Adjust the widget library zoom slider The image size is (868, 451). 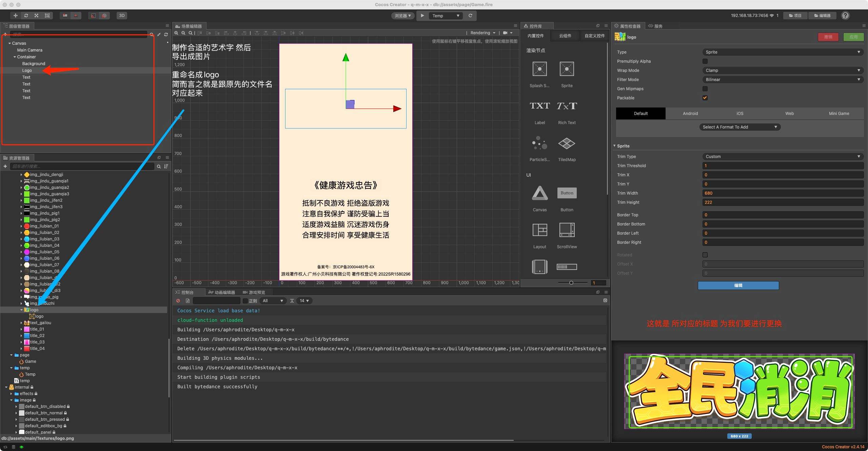click(571, 283)
